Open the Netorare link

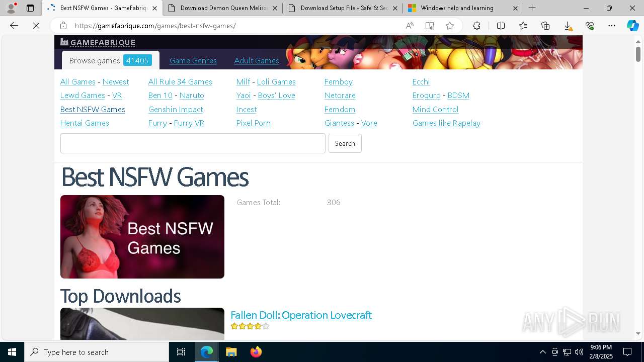point(340,95)
